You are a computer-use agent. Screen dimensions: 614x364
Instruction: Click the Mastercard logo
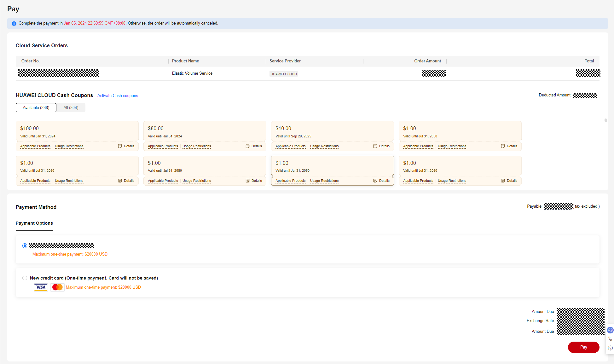[x=57, y=287]
